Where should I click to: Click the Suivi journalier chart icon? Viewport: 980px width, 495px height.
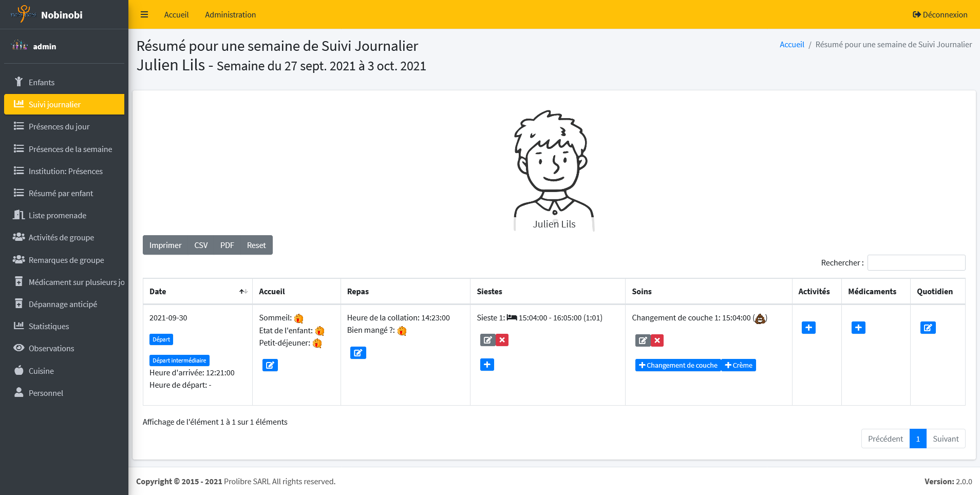click(19, 104)
